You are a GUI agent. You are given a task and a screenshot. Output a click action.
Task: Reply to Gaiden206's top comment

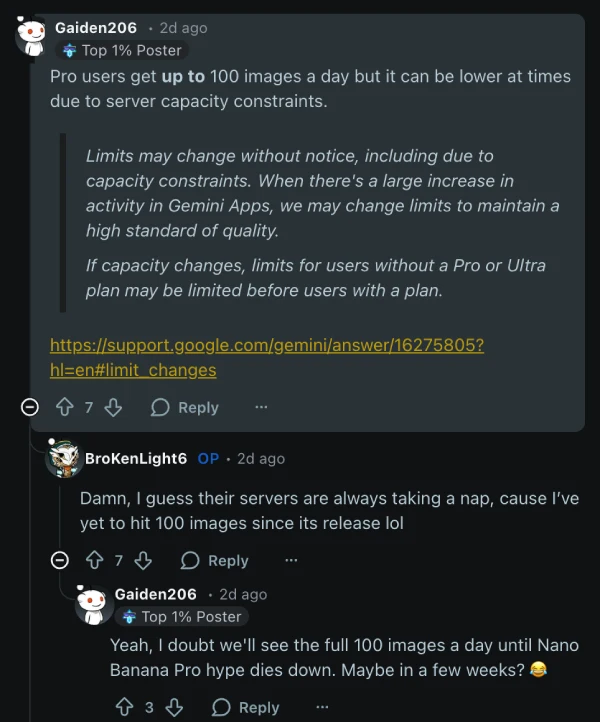pos(185,408)
